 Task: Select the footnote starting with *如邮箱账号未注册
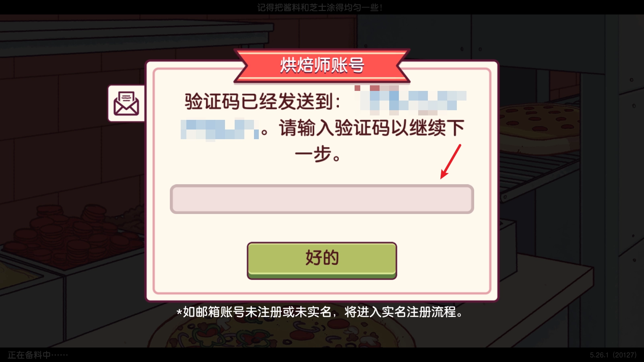[320, 312]
